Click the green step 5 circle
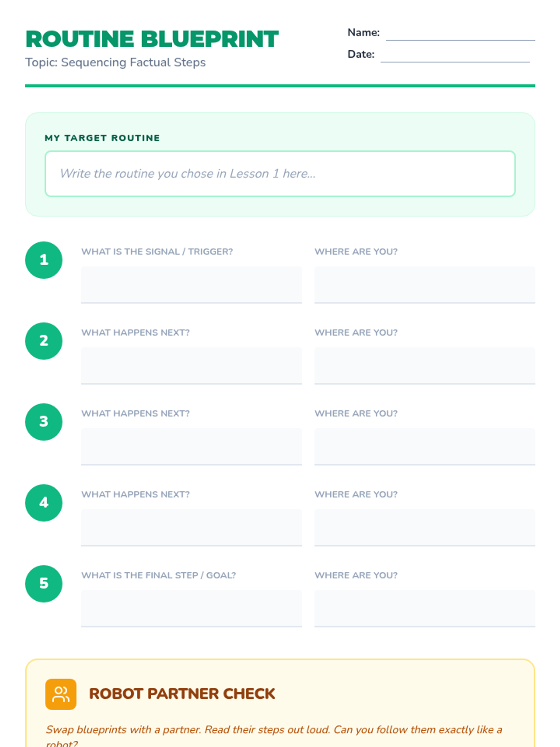 click(44, 584)
